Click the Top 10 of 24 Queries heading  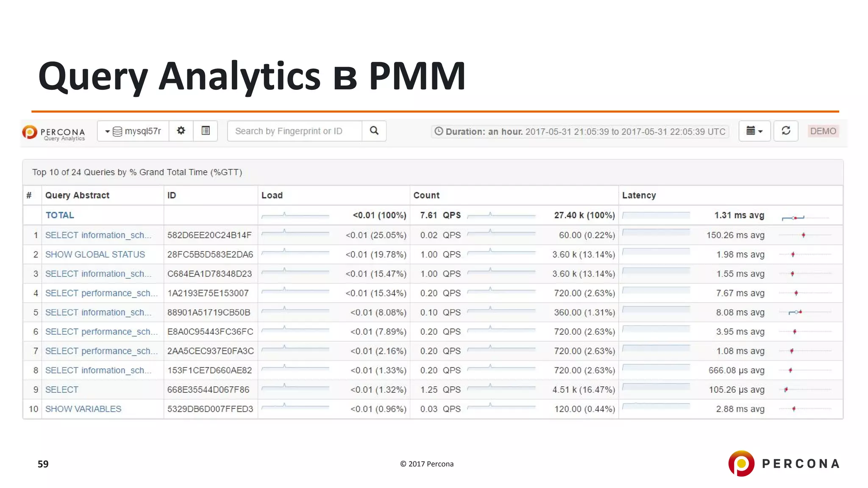click(137, 172)
